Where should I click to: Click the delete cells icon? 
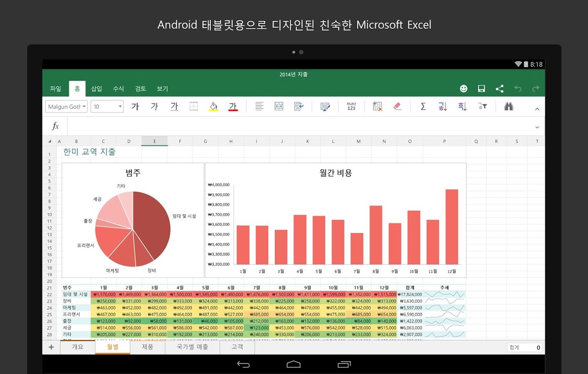(377, 106)
